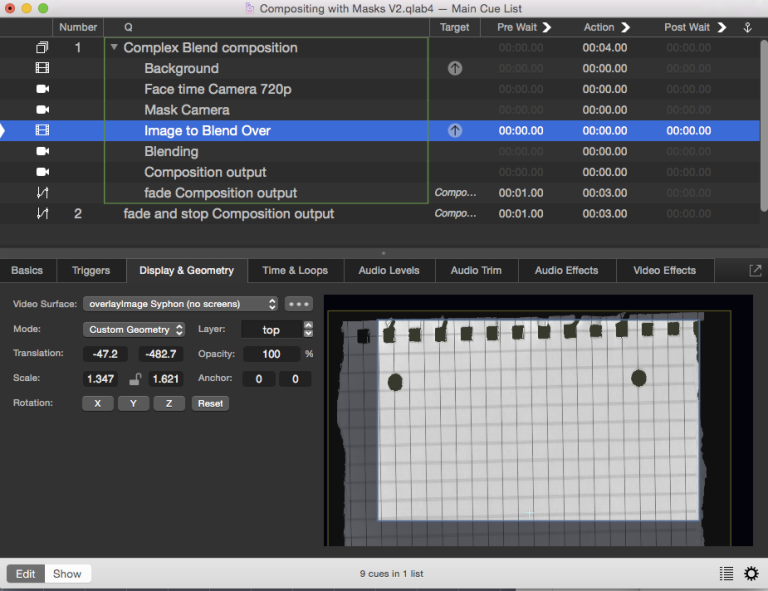This screenshot has height=591, width=768.
Task: Collapse the Complex Blend composition group
Action: point(114,48)
